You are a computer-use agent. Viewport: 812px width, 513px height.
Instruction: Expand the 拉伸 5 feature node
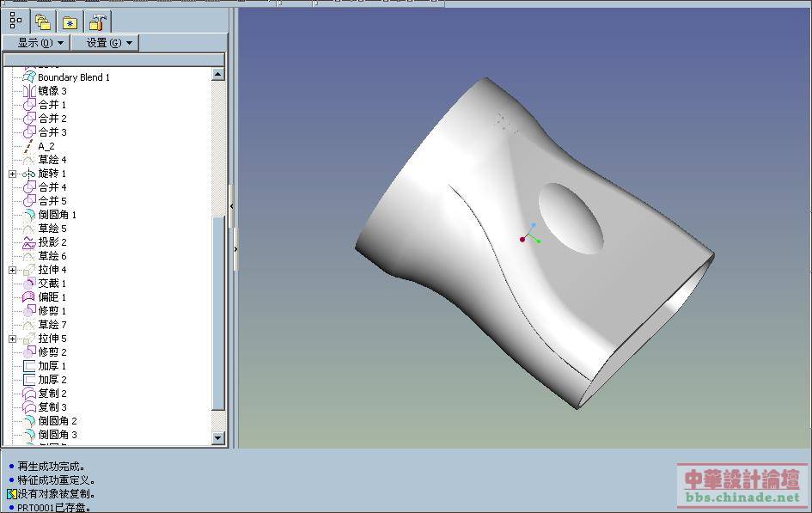point(12,339)
